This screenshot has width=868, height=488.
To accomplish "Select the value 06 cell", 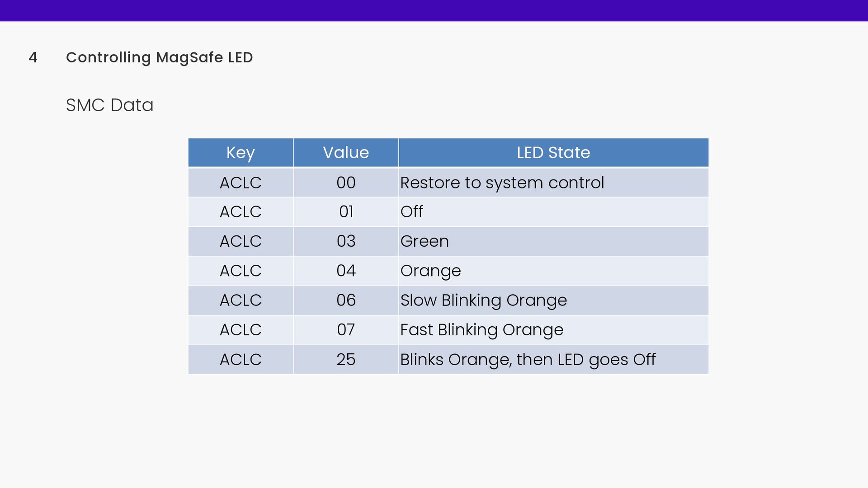I will [x=346, y=300].
